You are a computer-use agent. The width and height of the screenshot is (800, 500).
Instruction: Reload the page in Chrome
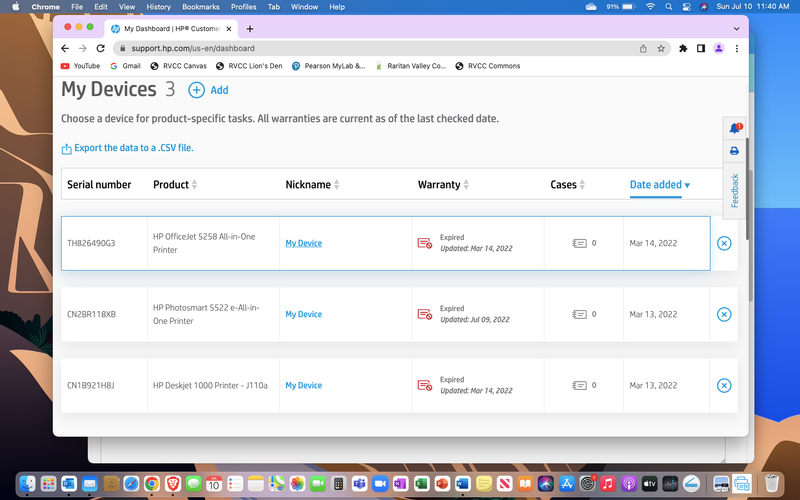(100, 48)
